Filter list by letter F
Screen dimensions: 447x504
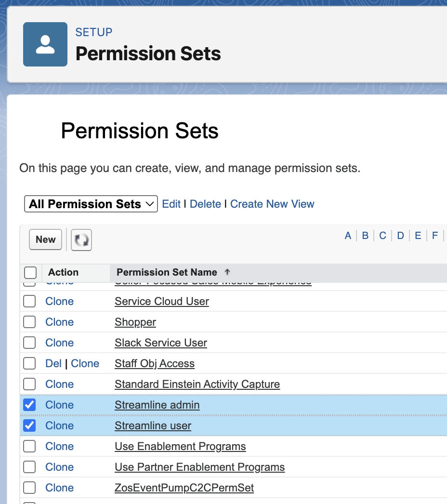pyautogui.click(x=434, y=236)
